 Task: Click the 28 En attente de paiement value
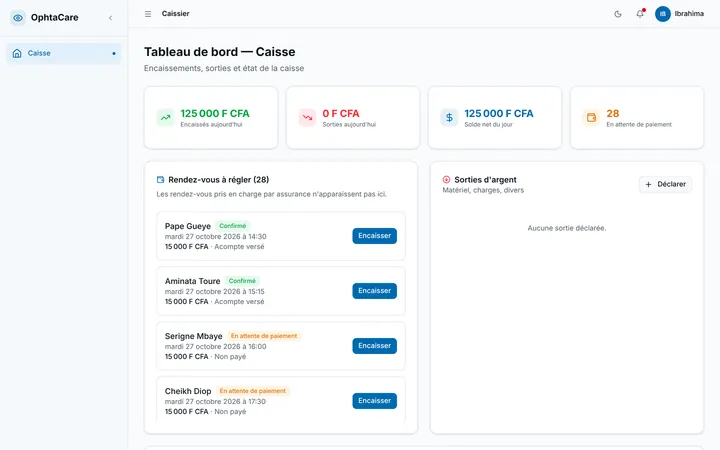(x=613, y=113)
